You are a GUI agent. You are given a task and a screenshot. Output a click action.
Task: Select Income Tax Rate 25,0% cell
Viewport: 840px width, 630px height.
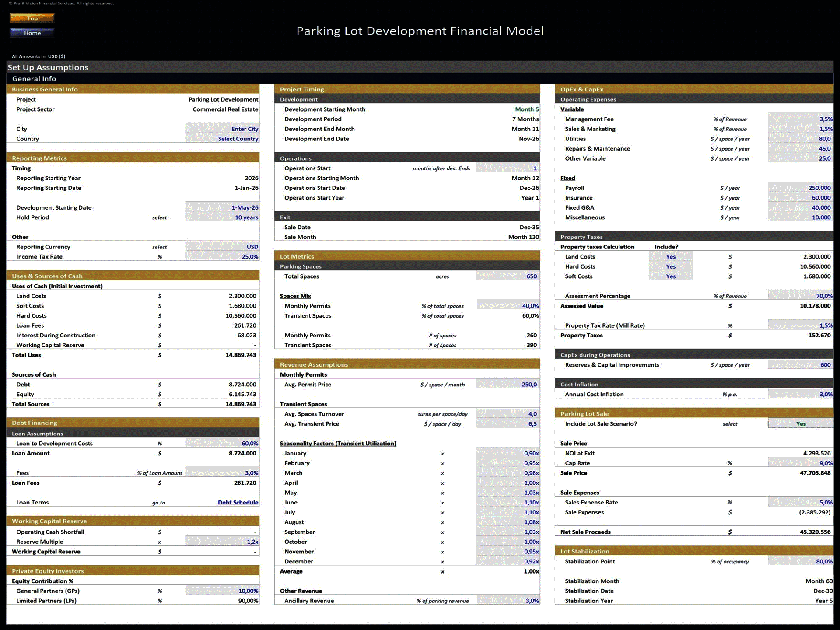coord(222,257)
